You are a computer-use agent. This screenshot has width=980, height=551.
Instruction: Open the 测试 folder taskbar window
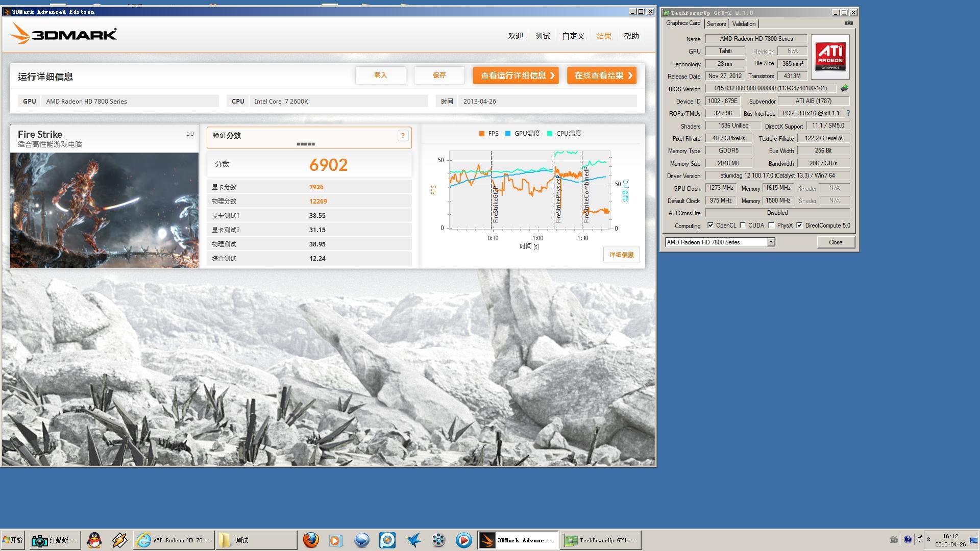click(x=257, y=540)
